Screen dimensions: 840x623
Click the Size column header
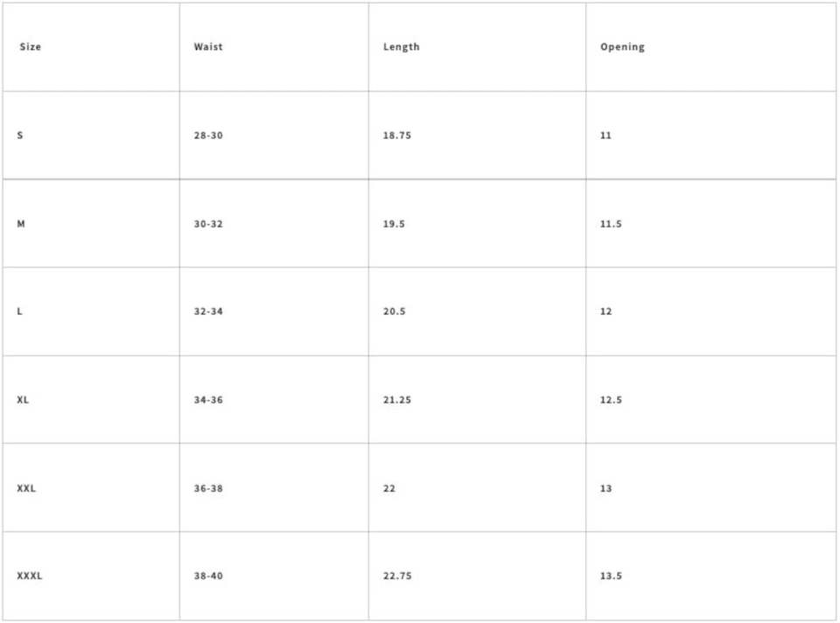pyautogui.click(x=31, y=47)
